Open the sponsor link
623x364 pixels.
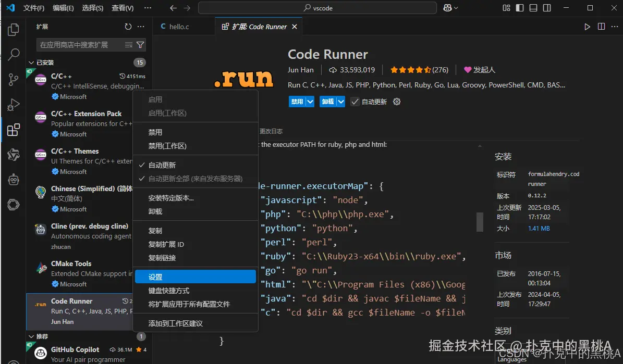pyautogui.click(x=480, y=70)
